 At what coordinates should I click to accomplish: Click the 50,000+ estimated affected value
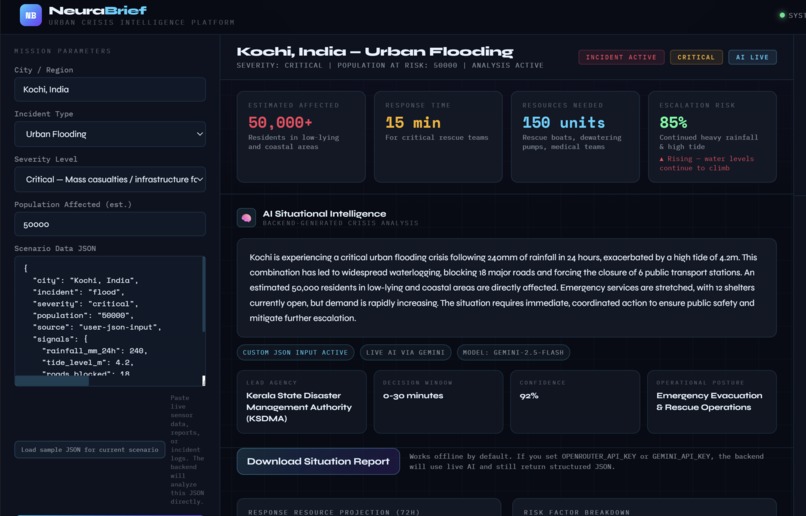280,123
